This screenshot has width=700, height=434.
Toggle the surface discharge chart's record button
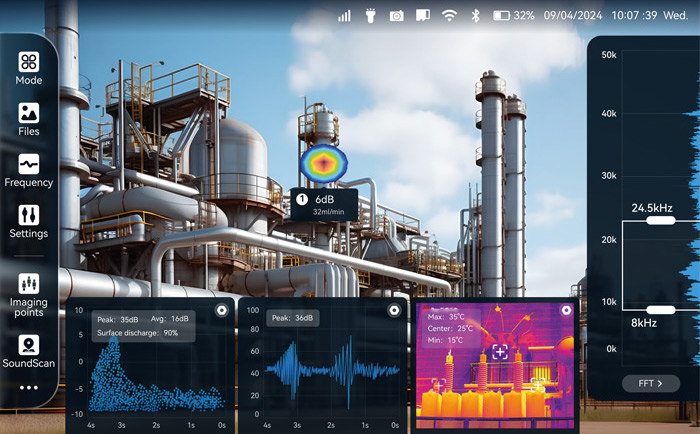click(221, 310)
